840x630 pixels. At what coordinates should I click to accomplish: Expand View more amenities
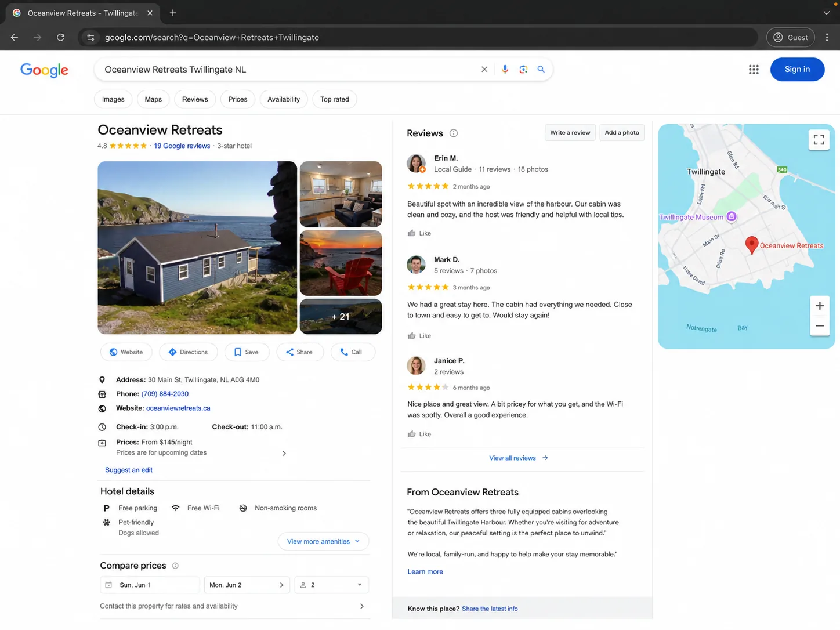pos(323,541)
